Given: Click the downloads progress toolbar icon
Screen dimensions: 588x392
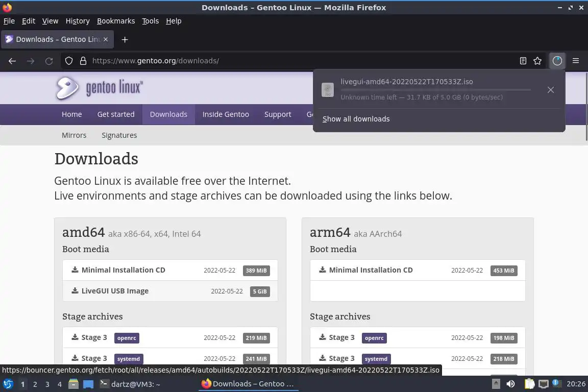Looking at the screenshot, I should tap(557, 61).
